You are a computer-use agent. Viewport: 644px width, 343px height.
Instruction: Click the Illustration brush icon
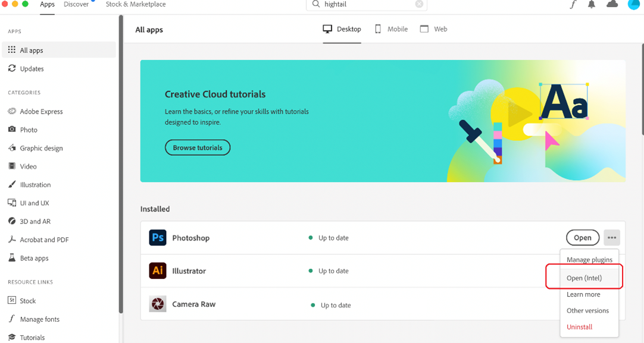pos(12,184)
